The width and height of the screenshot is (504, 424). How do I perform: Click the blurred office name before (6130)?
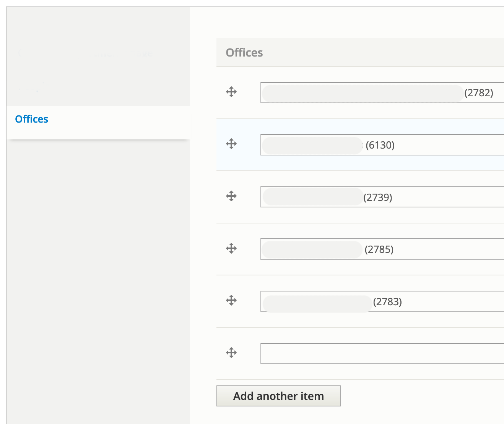coord(312,146)
